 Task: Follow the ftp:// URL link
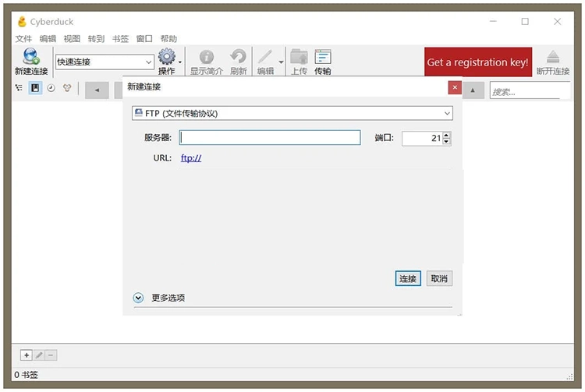[191, 158]
